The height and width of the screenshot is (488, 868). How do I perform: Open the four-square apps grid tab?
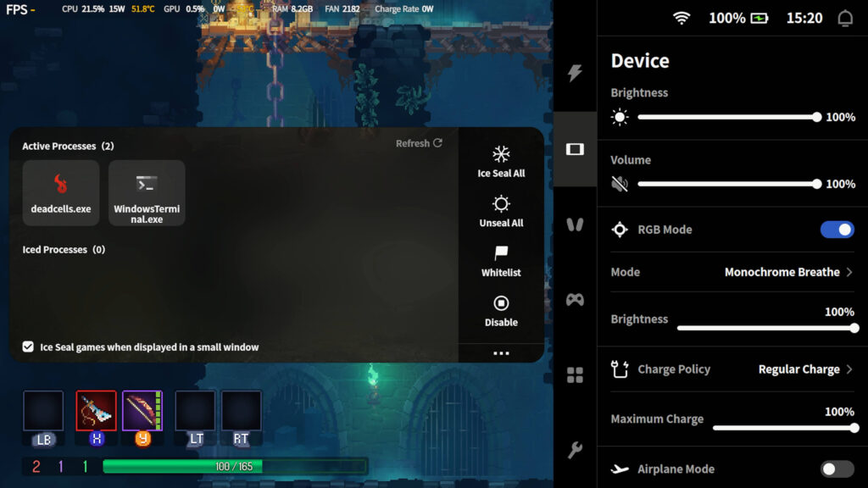click(575, 375)
